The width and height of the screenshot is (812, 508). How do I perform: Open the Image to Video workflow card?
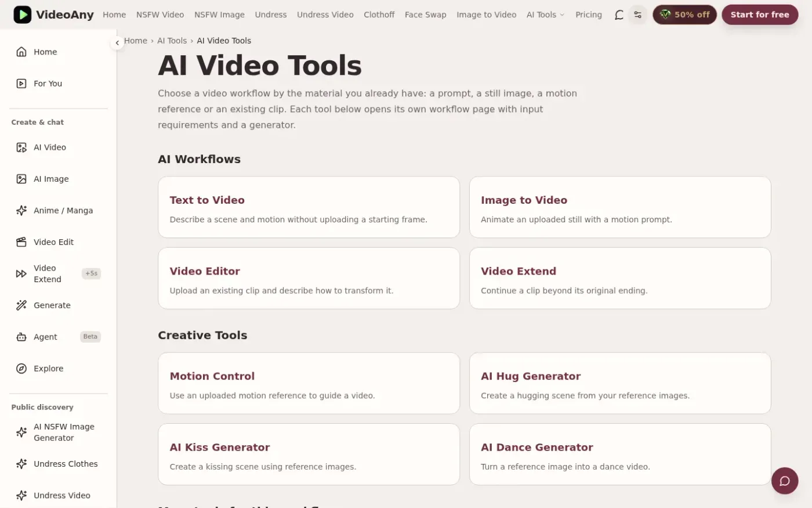click(620, 207)
